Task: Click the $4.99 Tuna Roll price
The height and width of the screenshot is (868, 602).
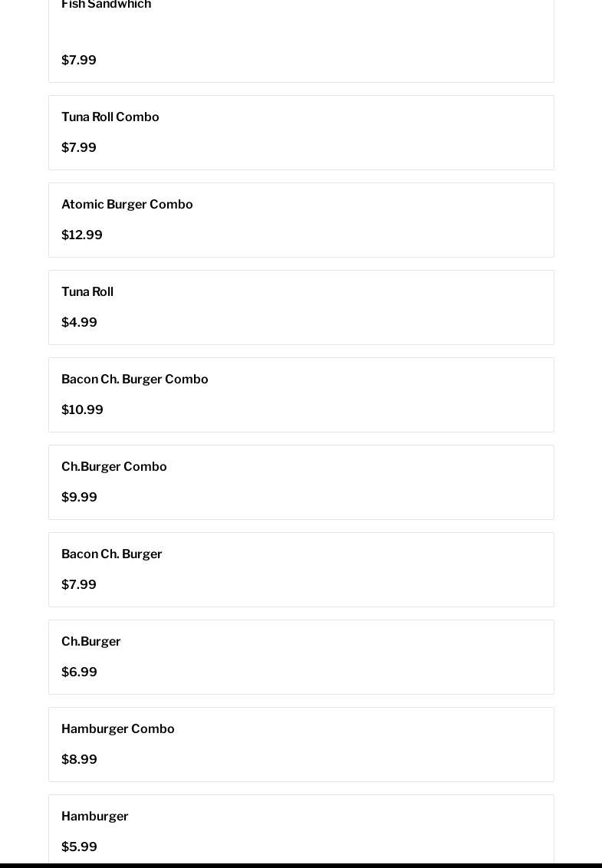Action: click(79, 322)
